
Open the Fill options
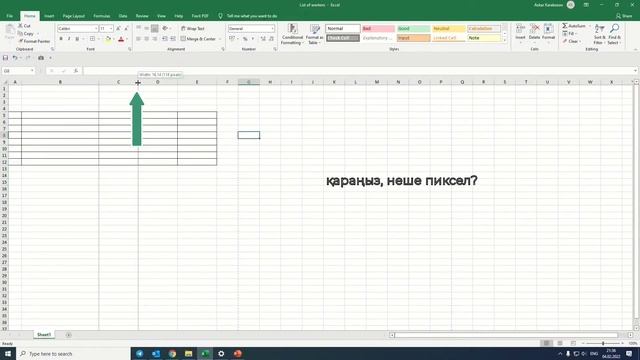pos(569,33)
